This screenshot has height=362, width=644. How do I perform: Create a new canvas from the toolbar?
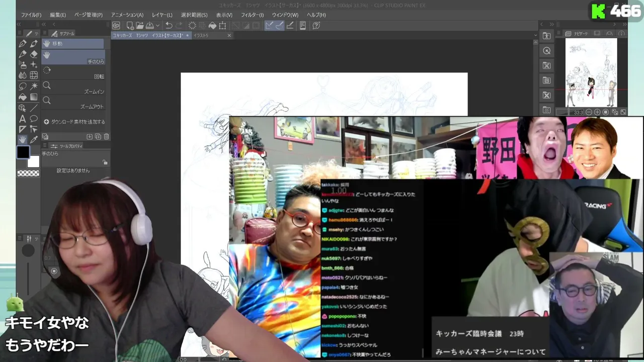(130, 26)
